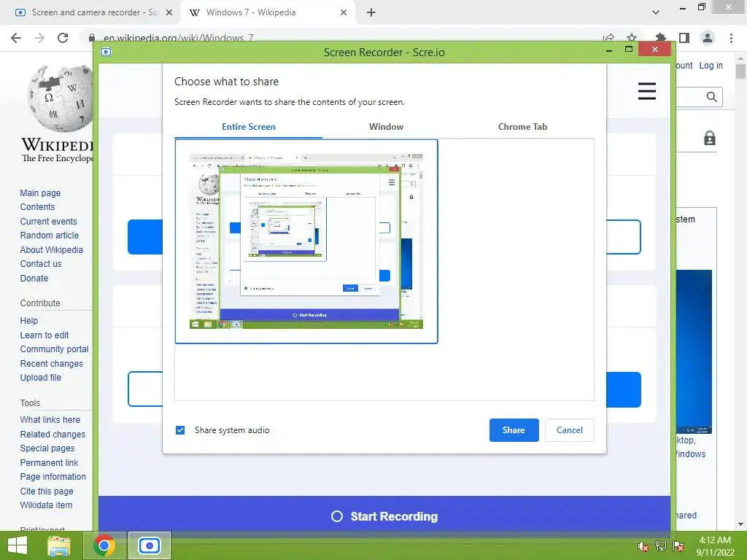Open the Windows Start button

click(18, 545)
